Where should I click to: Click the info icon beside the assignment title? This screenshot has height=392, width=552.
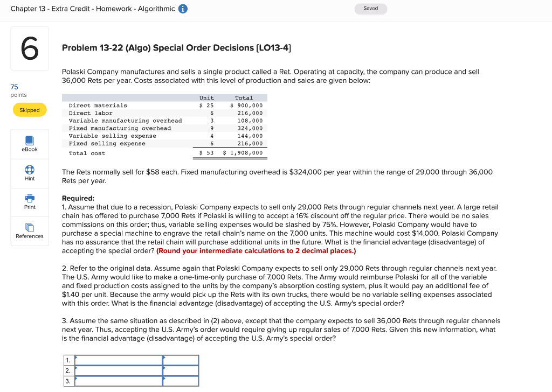[x=182, y=9]
